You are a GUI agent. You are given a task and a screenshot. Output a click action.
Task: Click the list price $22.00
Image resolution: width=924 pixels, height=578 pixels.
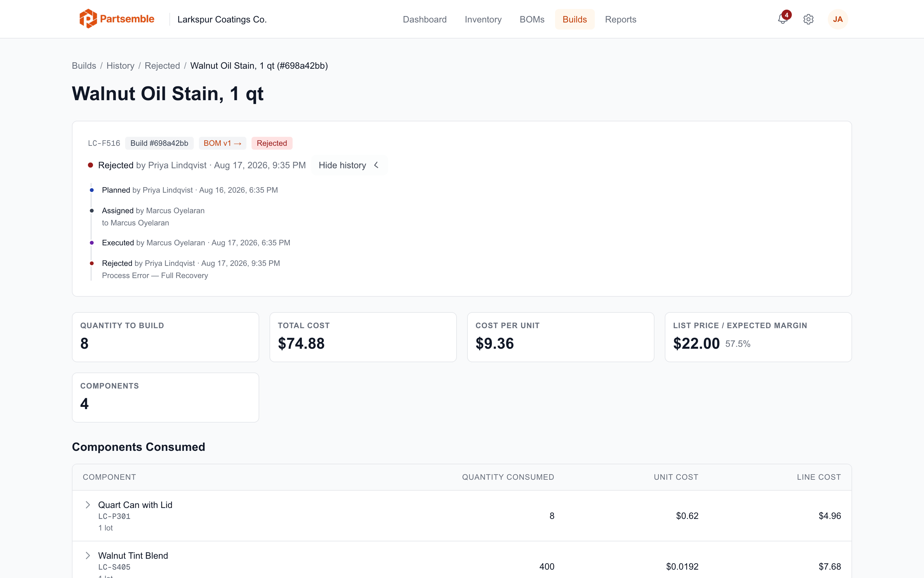pyautogui.click(x=696, y=343)
